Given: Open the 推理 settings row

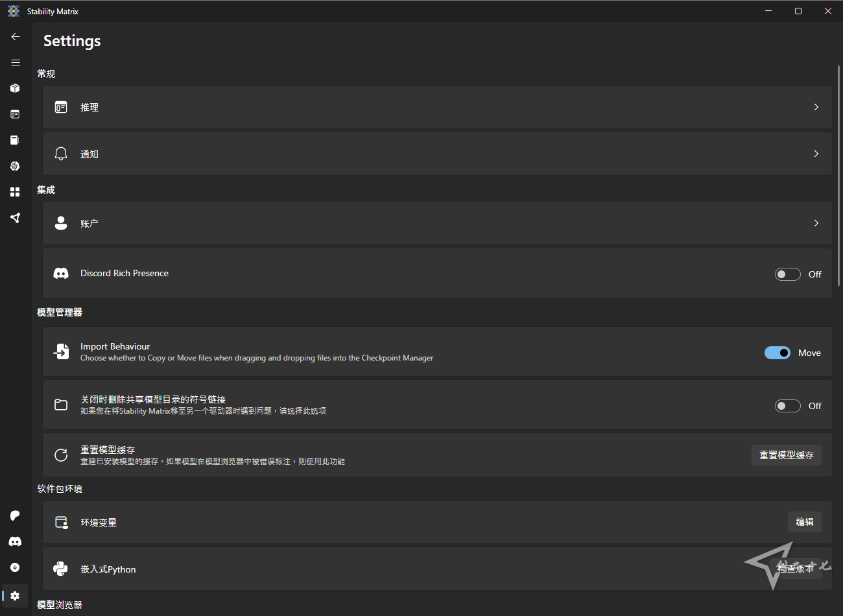Looking at the screenshot, I should tap(437, 107).
